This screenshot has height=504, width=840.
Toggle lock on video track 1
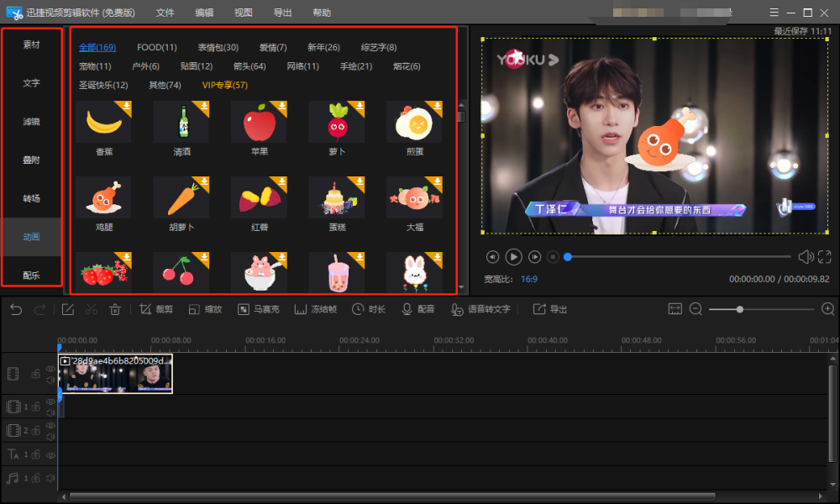pyautogui.click(x=36, y=407)
